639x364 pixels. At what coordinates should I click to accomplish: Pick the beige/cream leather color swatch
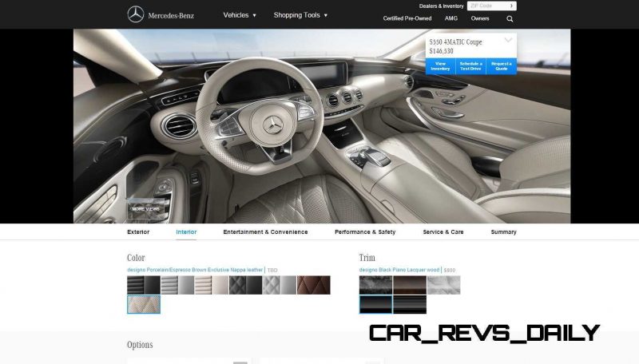point(212,285)
